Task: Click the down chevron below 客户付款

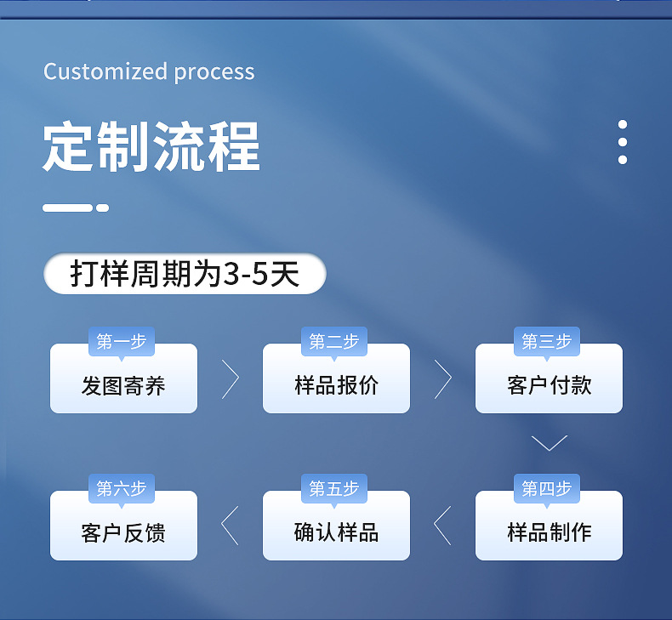Action: tap(549, 443)
